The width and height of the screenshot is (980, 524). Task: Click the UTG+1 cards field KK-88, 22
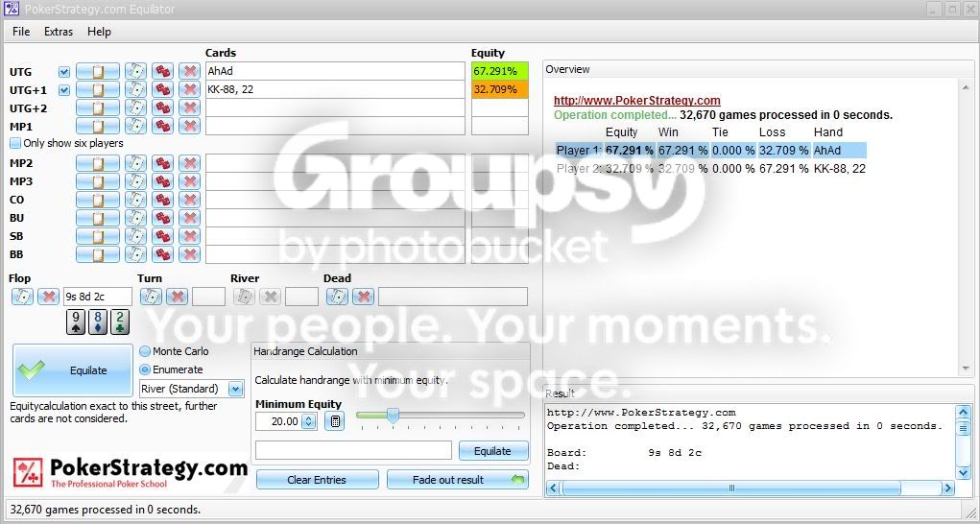(x=335, y=89)
